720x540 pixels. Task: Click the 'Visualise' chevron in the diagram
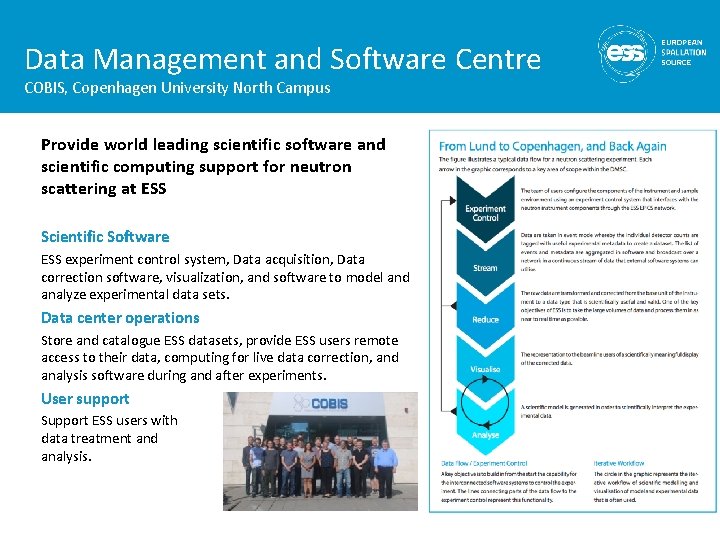pyautogui.click(x=485, y=367)
